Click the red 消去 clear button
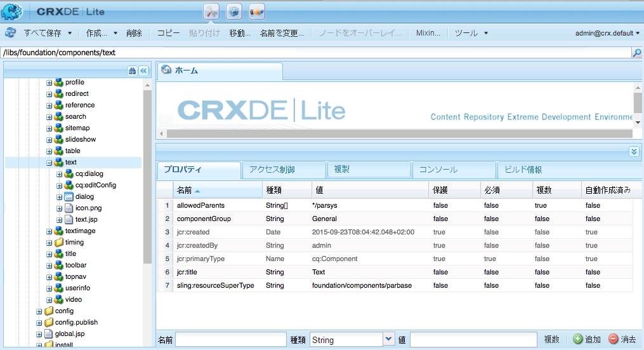 [622, 339]
